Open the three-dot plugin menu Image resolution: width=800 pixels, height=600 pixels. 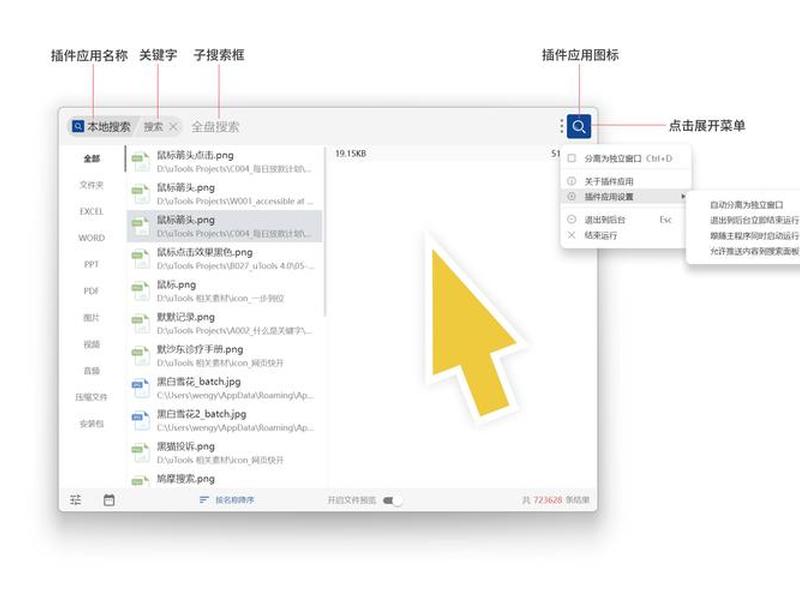[561, 126]
